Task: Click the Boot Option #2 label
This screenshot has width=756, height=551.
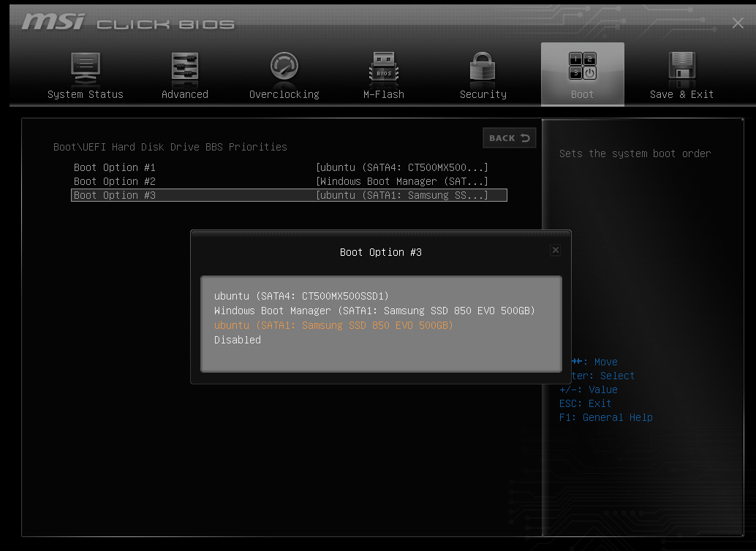Action: [x=115, y=181]
